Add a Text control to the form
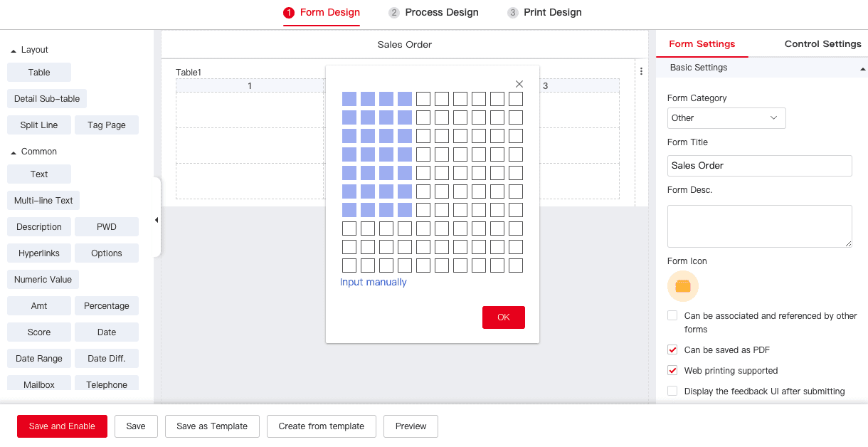The image size is (868, 447). click(38, 174)
